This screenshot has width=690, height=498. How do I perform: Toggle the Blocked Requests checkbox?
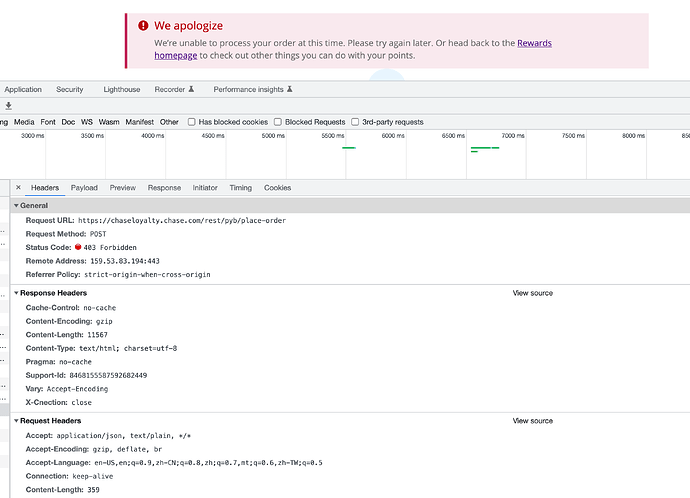[x=279, y=122]
